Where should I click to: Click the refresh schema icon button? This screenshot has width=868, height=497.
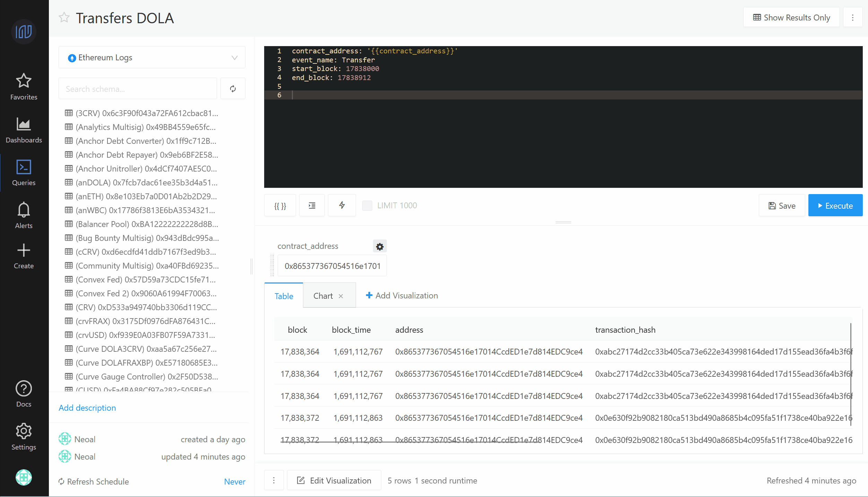coord(233,89)
